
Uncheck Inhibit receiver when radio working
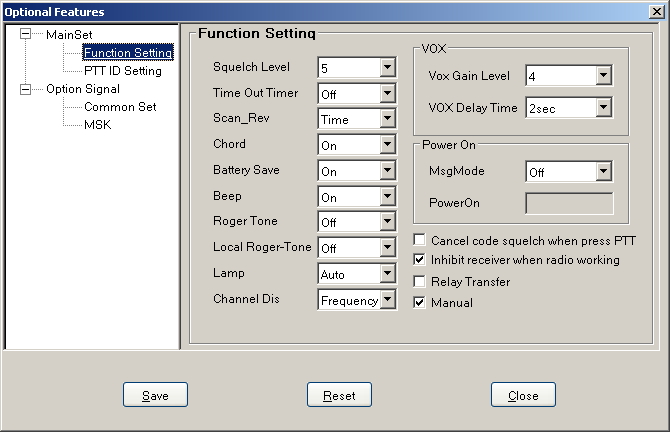420,259
